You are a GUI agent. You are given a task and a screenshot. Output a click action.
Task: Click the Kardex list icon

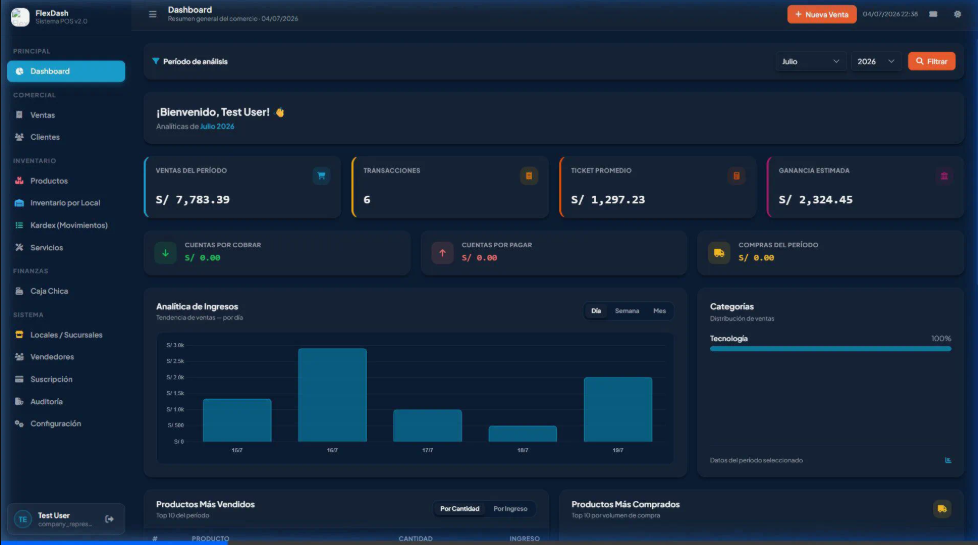pyautogui.click(x=19, y=225)
